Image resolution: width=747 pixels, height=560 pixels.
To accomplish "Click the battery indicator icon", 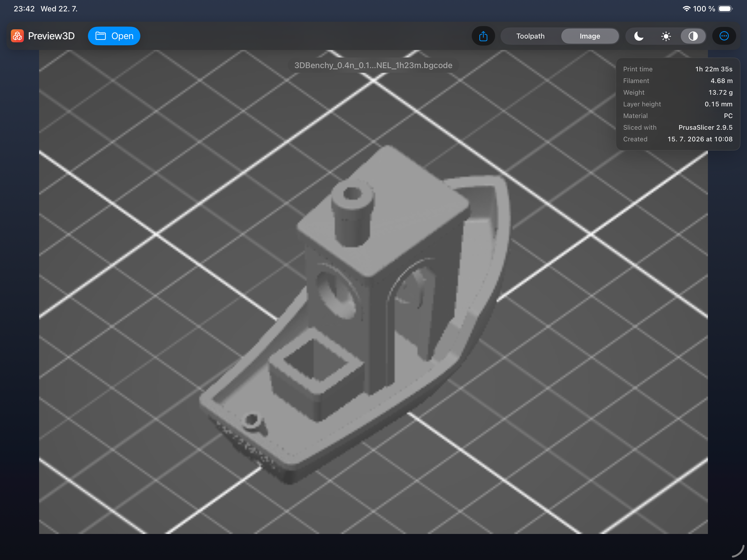I will 725,9.
